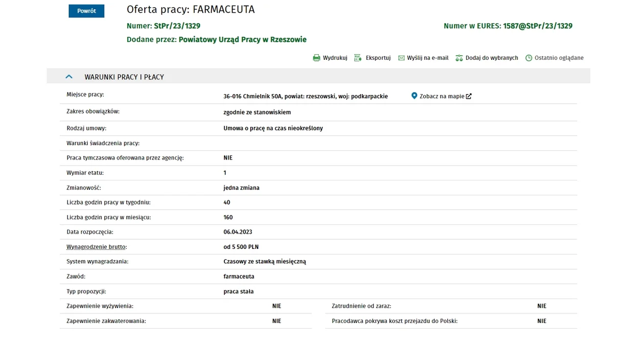Screen dimensions: 644x344
Task: Click external link icon after Zobacz na mapie
Action: 469,96
